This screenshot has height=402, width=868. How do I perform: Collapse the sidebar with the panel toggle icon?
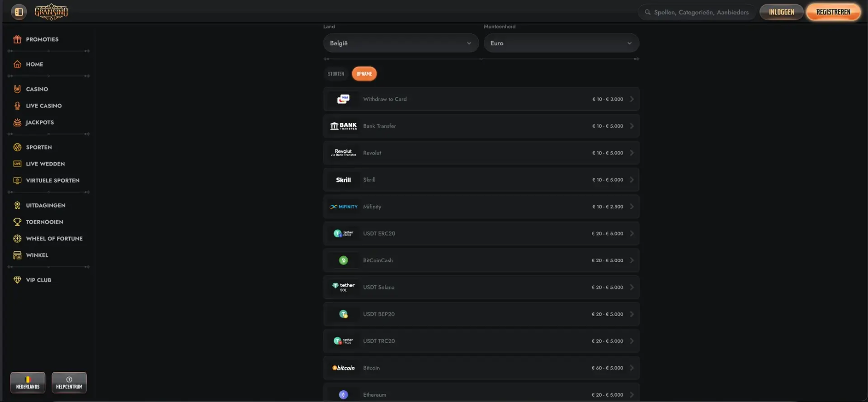19,12
